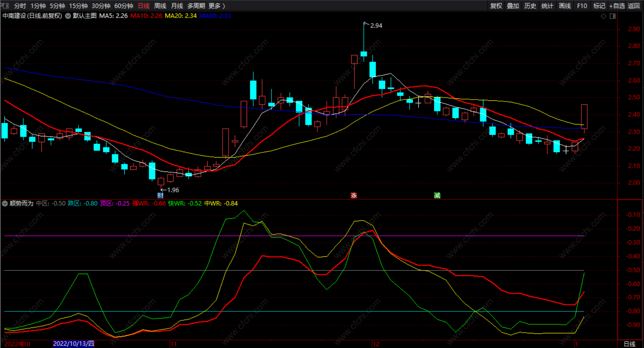Viewport: 644px width, 348px height.
Task: Click the 2022年10 label on the time axis
Action: click(17, 344)
